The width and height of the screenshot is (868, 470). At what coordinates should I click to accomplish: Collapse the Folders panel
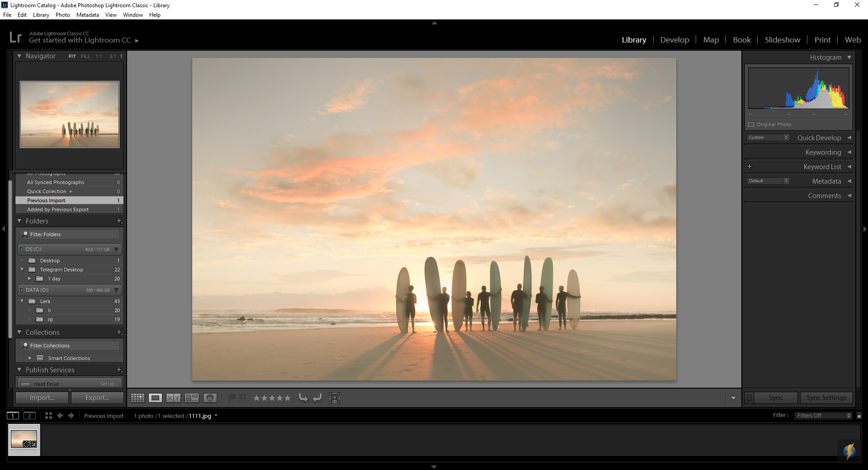(x=19, y=221)
